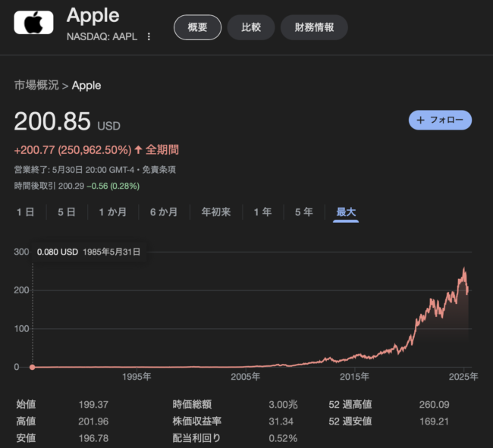
Task: Open the three-dot menu beside NASDAQ: AAPL
Action: coord(149,36)
